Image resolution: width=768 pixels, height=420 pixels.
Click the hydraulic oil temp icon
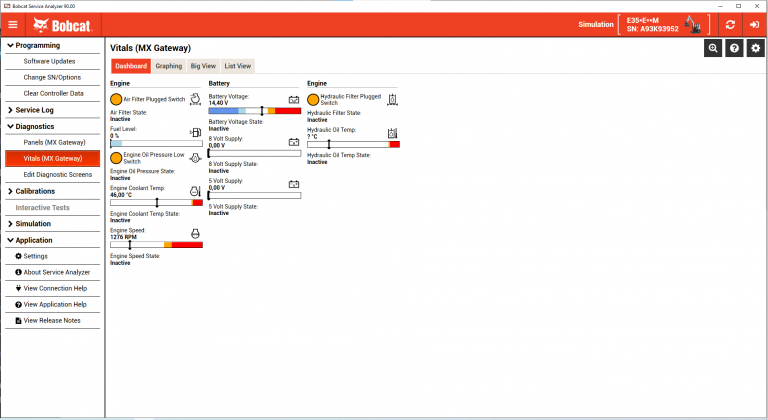[392, 133]
